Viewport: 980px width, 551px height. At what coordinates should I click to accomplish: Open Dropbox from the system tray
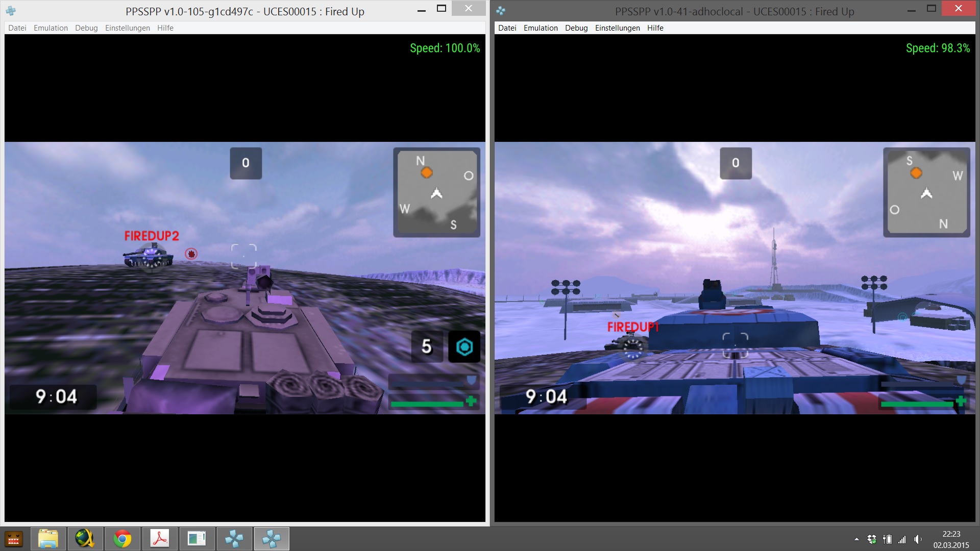point(872,539)
